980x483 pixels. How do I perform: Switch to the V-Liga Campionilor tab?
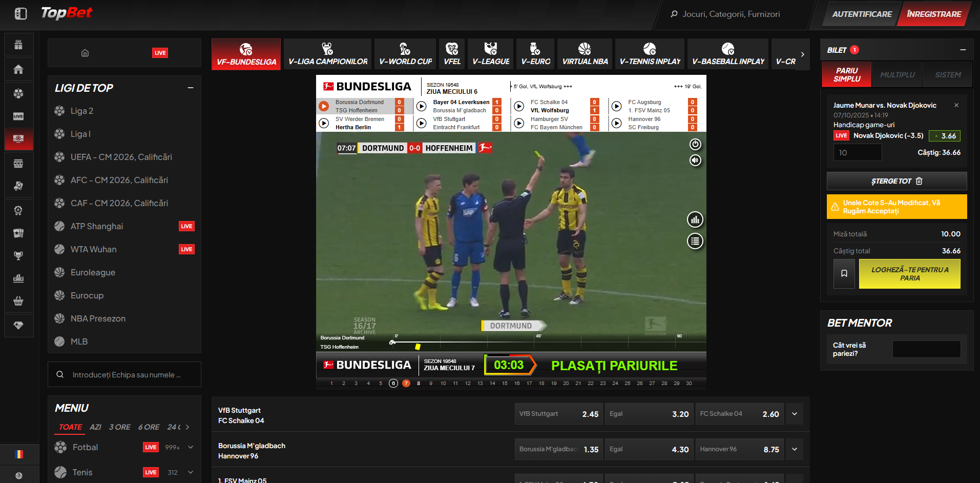click(x=328, y=54)
